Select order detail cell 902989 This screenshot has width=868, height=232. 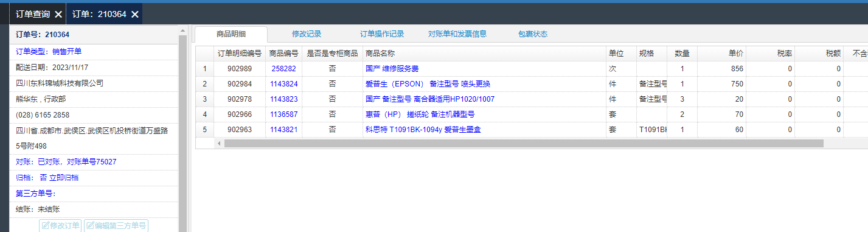tap(240, 69)
